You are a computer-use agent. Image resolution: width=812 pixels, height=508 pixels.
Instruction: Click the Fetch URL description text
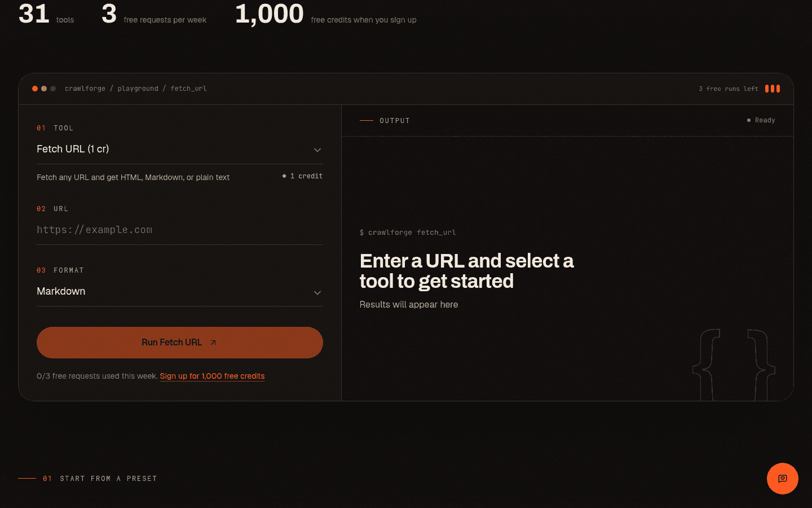tap(133, 177)
